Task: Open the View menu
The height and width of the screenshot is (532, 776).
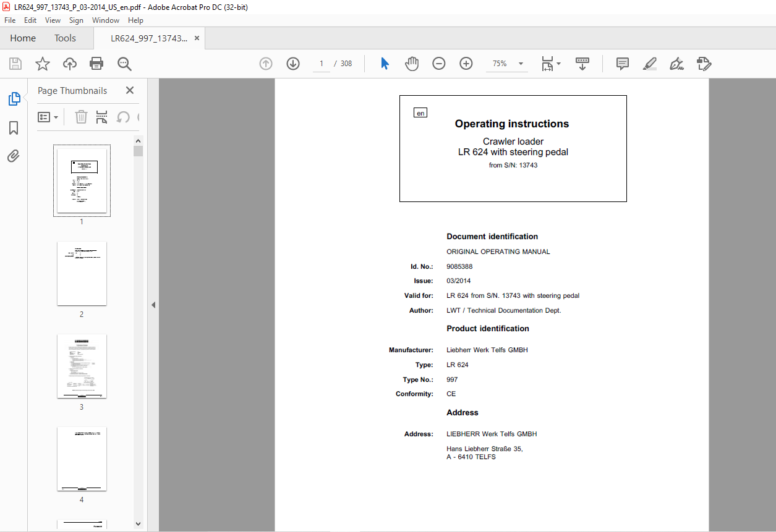Action: 53,20
